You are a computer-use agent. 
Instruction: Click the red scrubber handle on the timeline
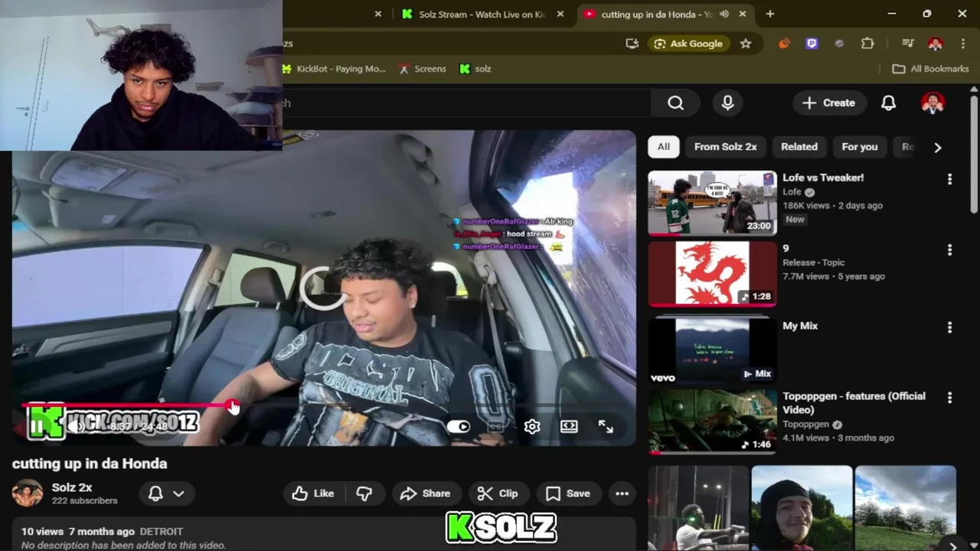click(231, 406)
